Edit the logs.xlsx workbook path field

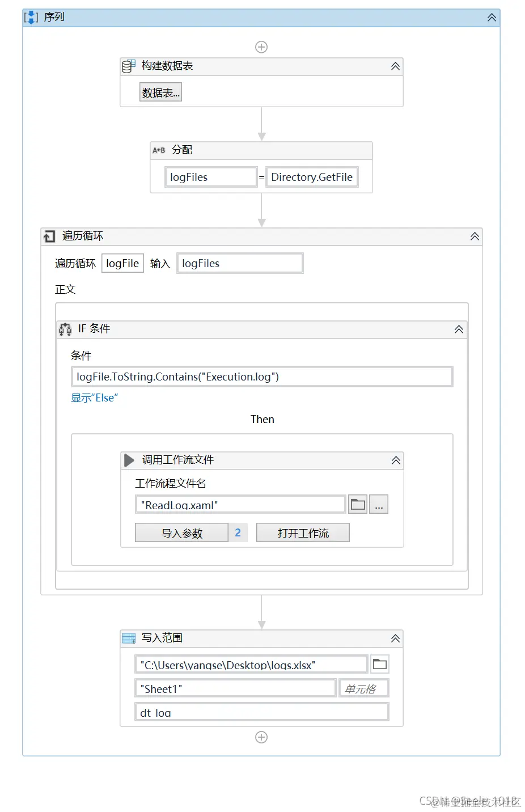coord(251,665)
